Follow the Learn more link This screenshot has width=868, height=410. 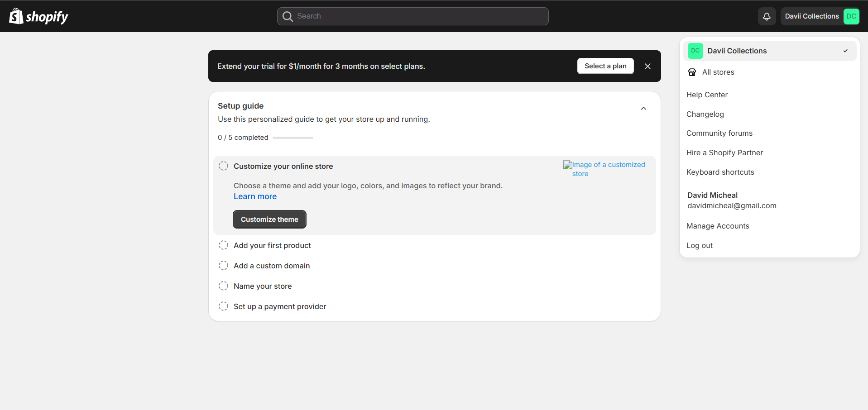[x=255, y=196]
